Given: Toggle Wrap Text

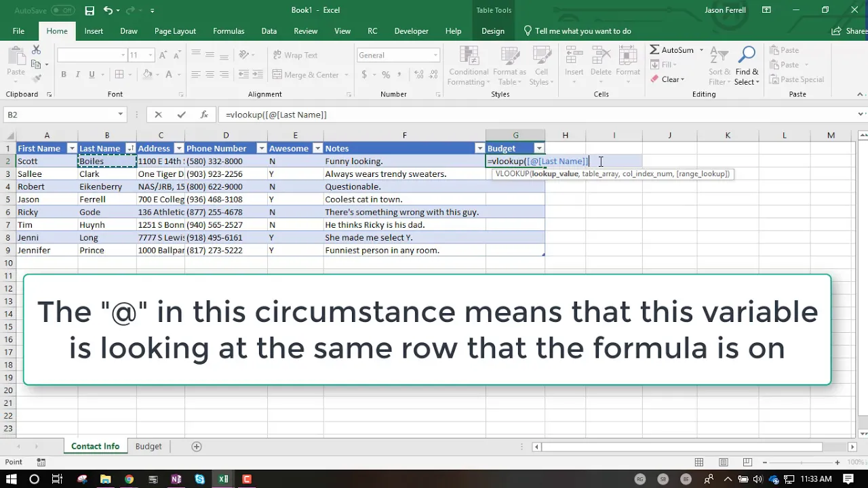Looking at the screenshot, I should coord(296,55).
